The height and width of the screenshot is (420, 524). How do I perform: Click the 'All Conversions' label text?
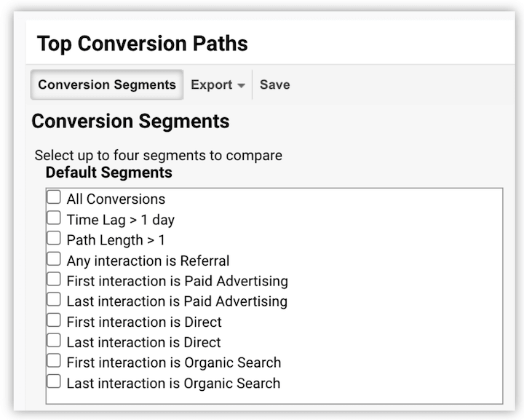(116, 199)
